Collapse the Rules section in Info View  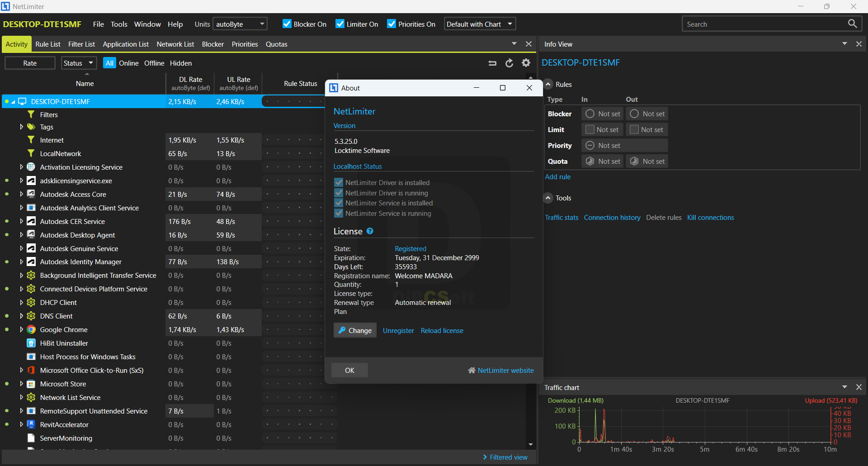click(548, 84)
